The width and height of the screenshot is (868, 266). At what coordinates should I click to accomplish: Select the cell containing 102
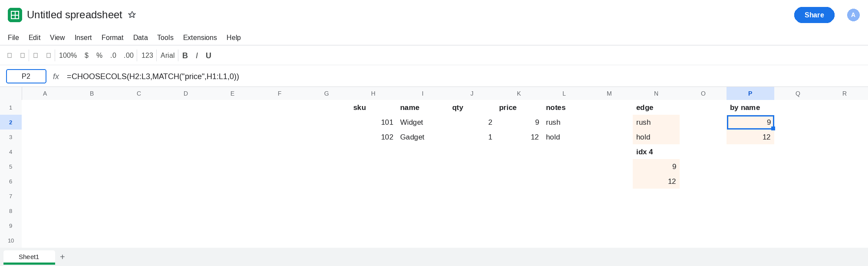pyautogui.click(x=373, y=137)
